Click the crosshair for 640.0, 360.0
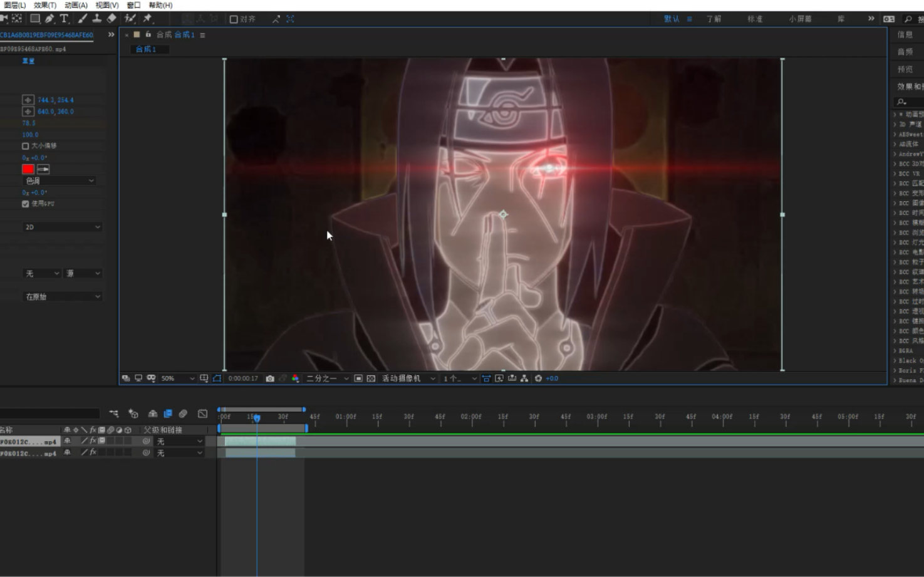This screenshot has height=577, width=924. [28, 112]
